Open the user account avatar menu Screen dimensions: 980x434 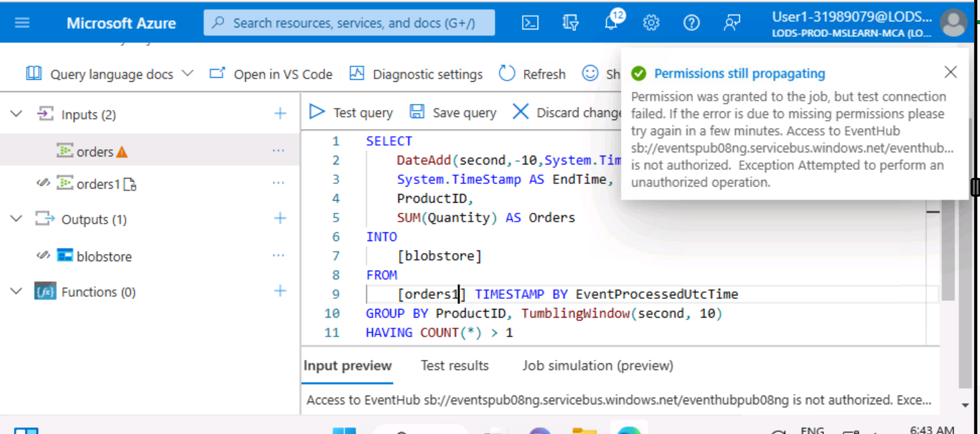tap(954, 23)
